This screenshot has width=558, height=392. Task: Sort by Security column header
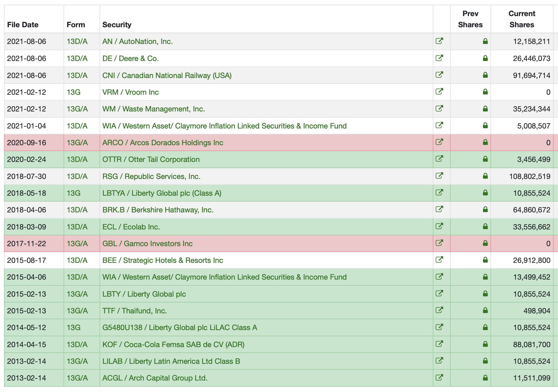[x=117, y=25]
